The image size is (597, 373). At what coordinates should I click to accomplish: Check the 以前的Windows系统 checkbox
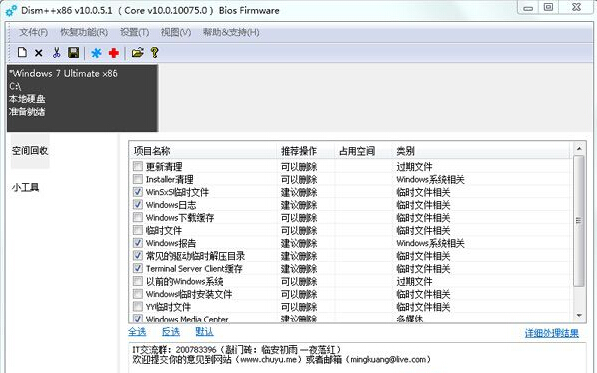138,281
